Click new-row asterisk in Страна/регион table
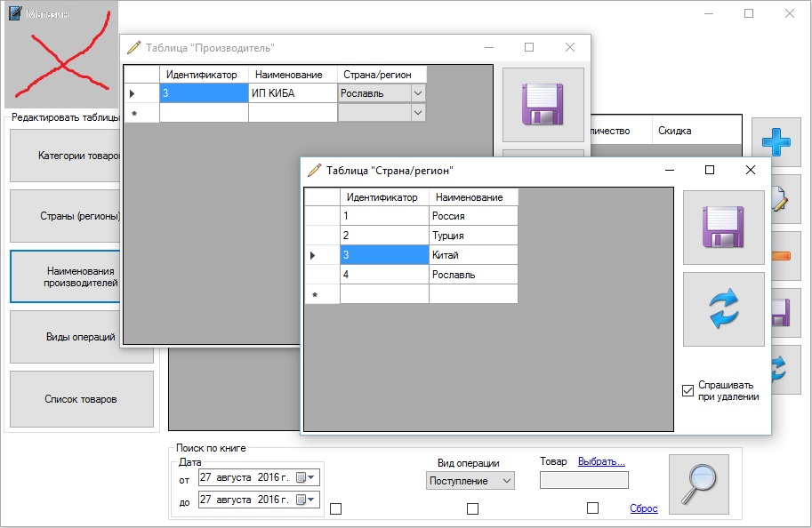Image resolution: width=812 pixels, height=528 pixels. (x=314, y=294)
